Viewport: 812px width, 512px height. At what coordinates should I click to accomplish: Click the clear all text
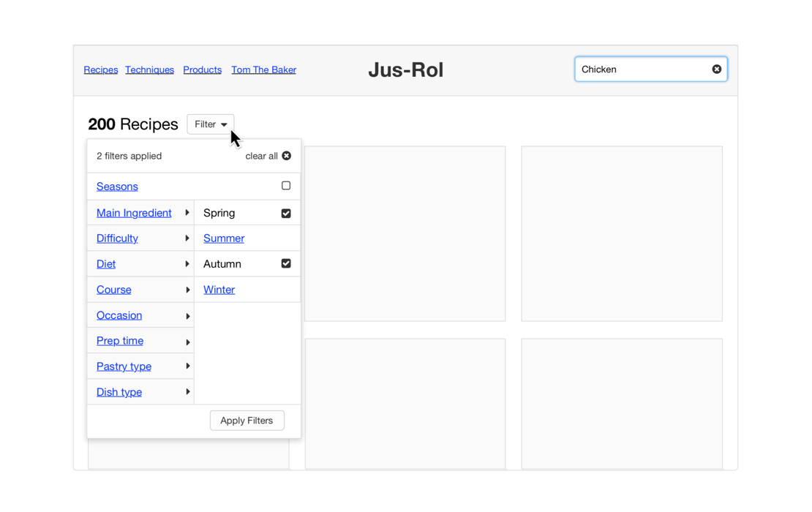(261, 156)
